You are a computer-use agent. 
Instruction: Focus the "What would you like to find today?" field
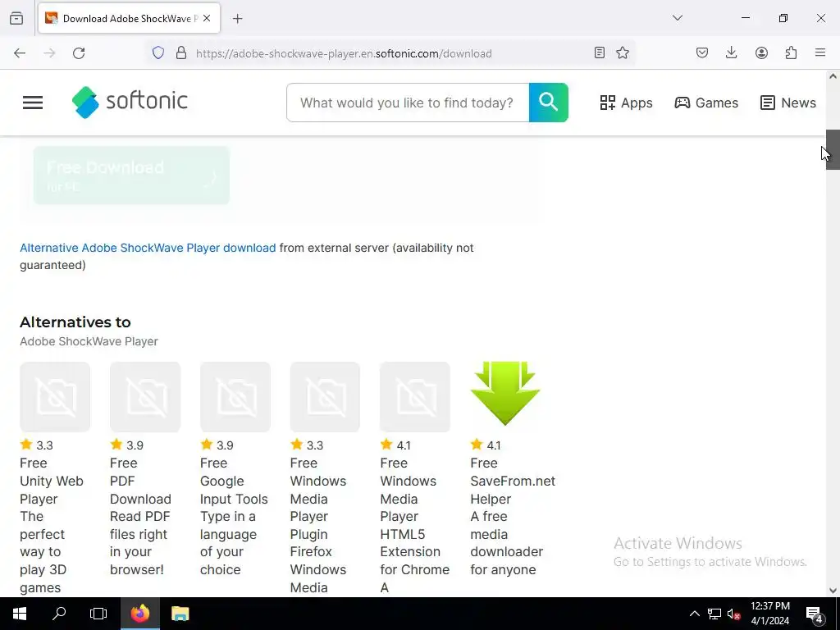408,103
